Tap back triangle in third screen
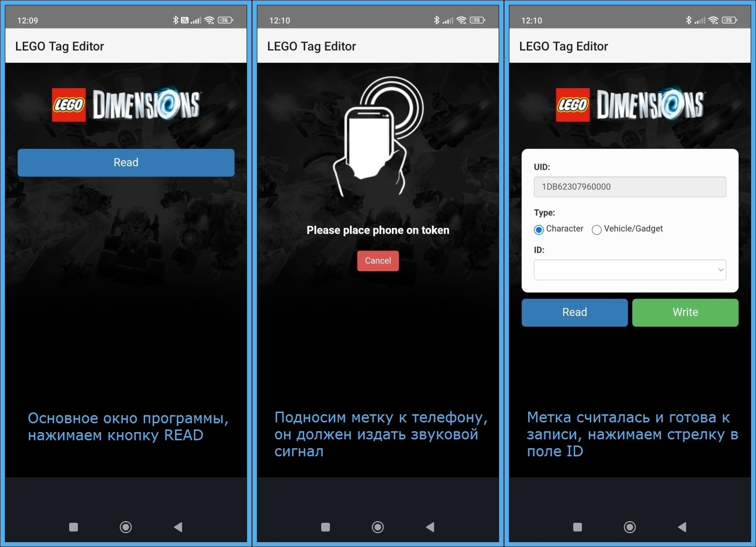 (x=682, y=527)
